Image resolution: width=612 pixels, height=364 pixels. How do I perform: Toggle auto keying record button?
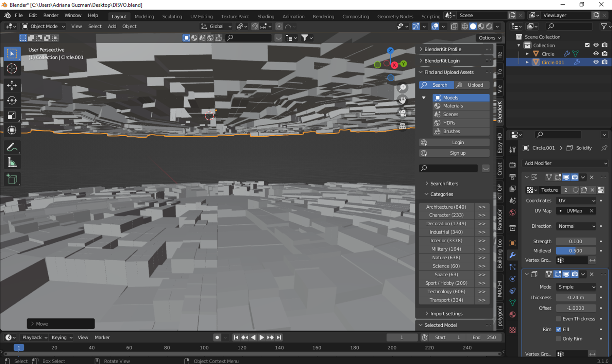(x=217, y=337)
